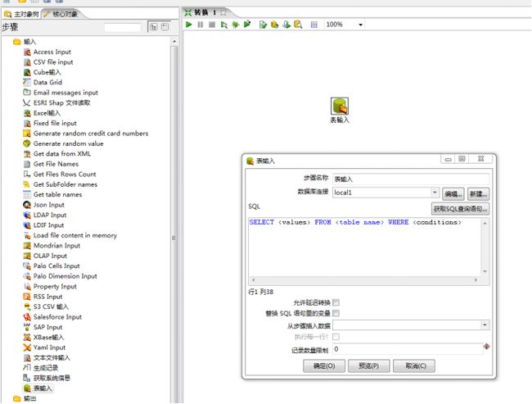Click the Access Input step icon
The width and height of the screenshot is (532, 404).
tap(27, 52)
